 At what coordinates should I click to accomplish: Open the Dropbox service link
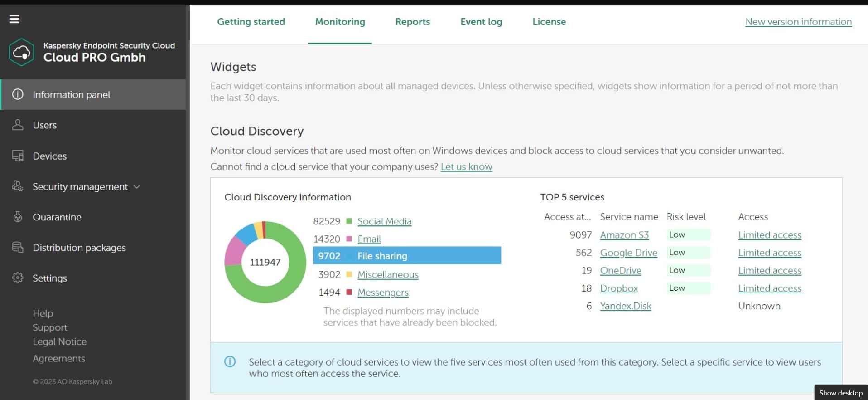619,288
